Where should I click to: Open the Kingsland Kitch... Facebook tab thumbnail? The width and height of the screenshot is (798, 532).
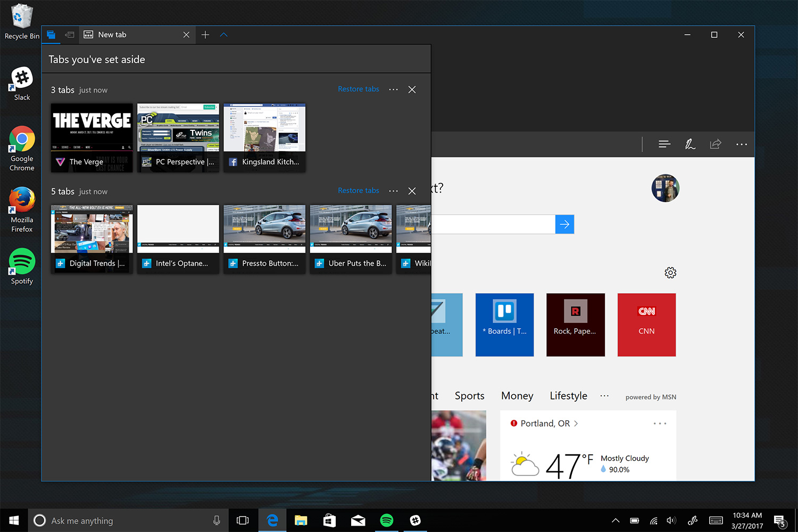click(264, 138)
